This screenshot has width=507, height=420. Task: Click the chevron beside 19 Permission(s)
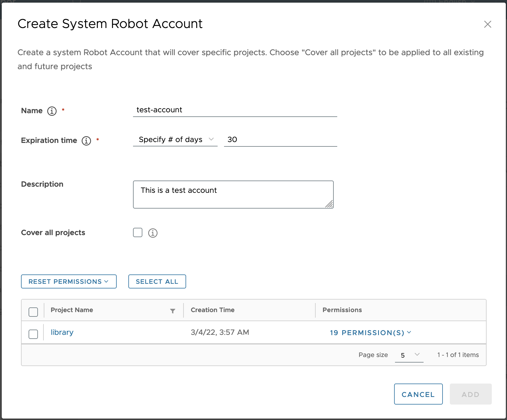click(x=410, y=332)
